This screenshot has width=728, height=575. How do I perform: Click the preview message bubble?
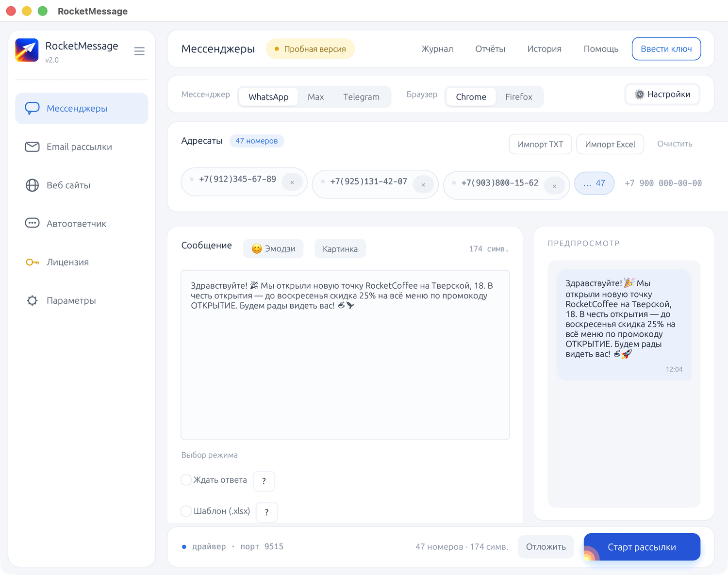[x=624, y=325]
